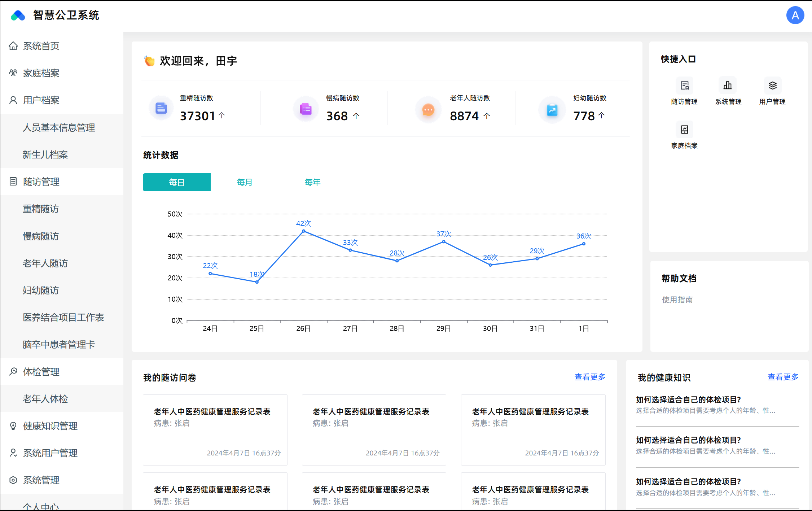Click the 老年人随访数 orange chat icon
Viewport: 812px width, 511px height.
(x=428, y=110)
